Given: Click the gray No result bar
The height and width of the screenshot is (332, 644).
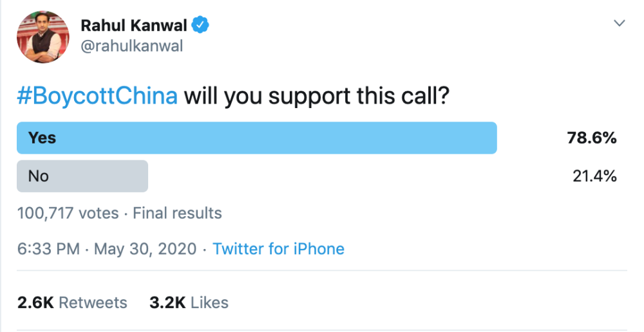Looking at the screenshot, I should coord(97,176).
